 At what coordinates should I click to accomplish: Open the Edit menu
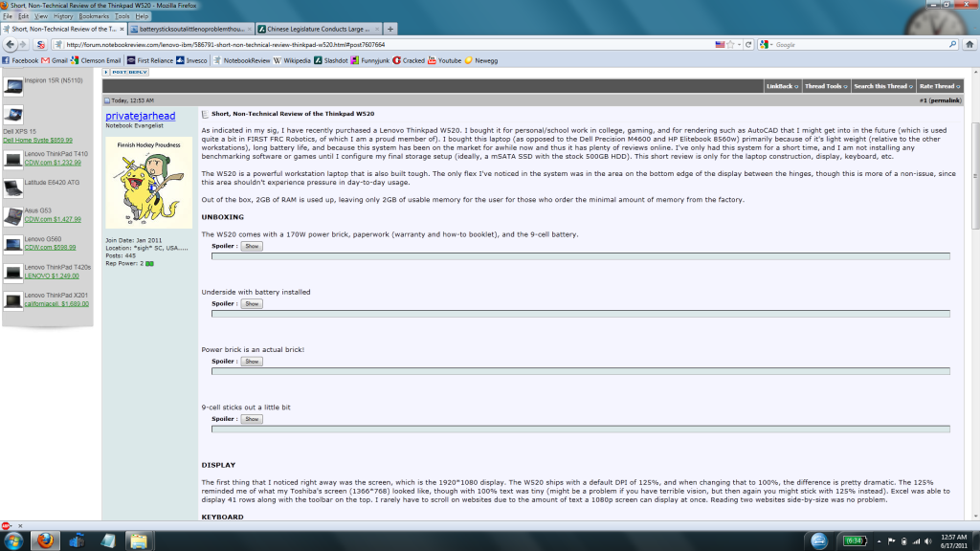[x=23, y=16]
